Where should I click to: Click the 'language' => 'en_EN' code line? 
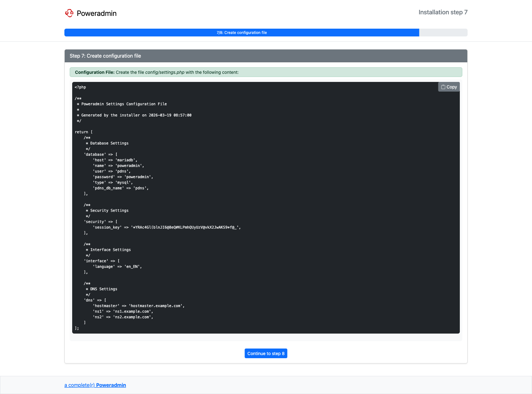point(117,267)
